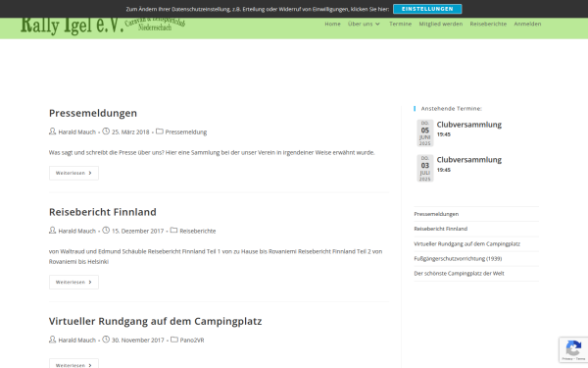Click Weiterlesen under Virtueller Rundgang

pos(73,363)
